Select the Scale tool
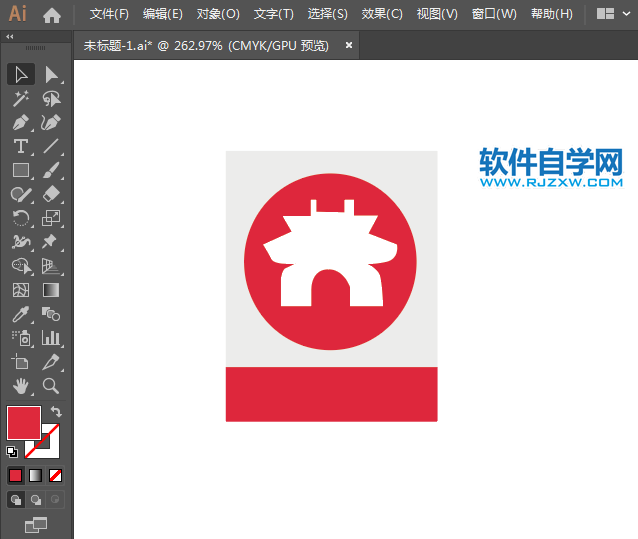Screen dimensions: 638x539 [x=51, y=218]
